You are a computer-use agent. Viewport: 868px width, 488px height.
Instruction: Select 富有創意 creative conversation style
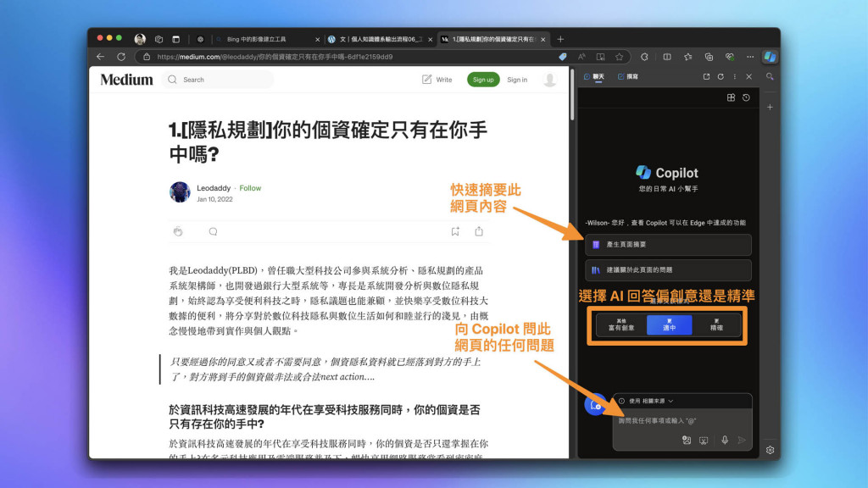[621, 324]
